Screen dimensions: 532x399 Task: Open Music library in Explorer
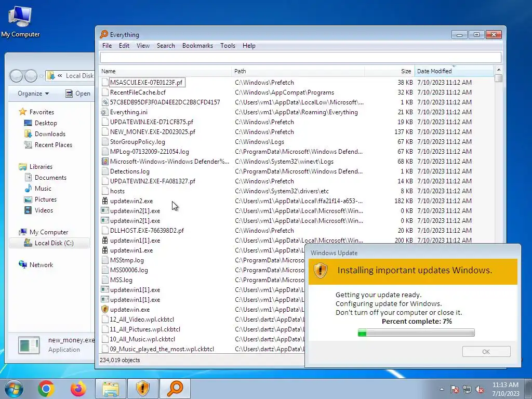pyautogui.click(x=38, y=188)
